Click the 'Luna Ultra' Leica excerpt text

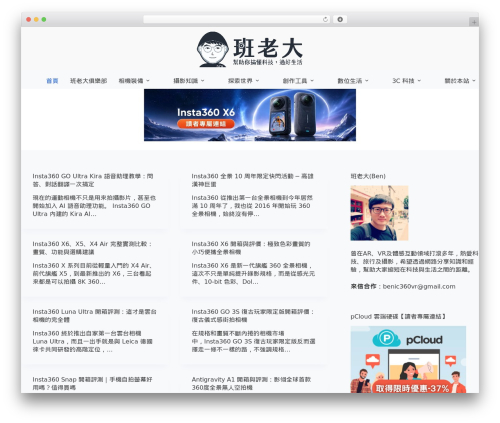(x=92, y=341)
